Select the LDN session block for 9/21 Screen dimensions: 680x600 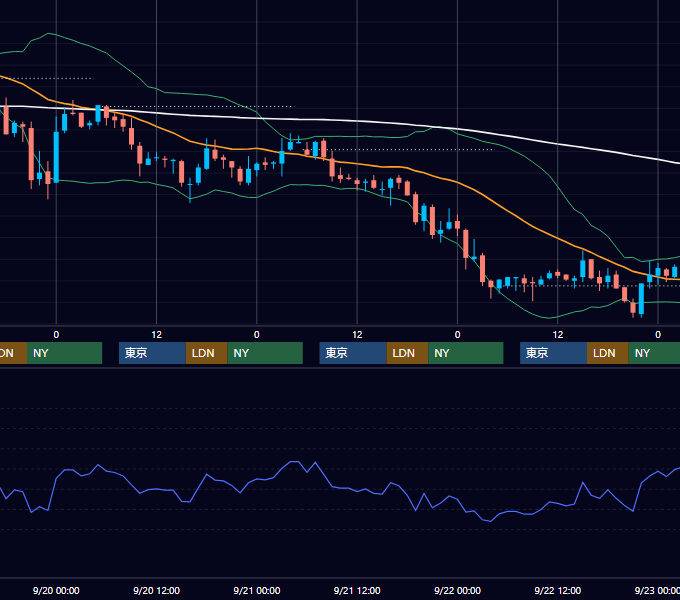click(407, 353)
